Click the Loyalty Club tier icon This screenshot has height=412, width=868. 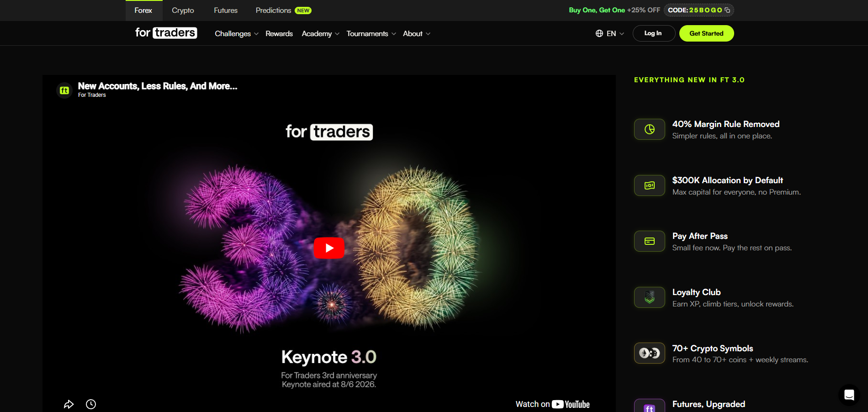pyautogui.click(x=650, y=297)
